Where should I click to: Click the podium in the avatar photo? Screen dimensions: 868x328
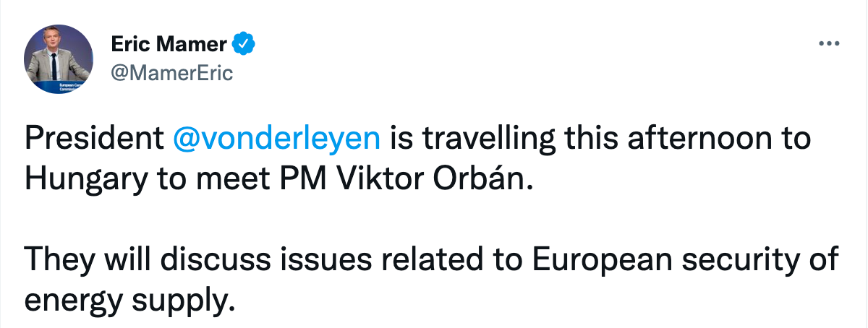click(x=56, y=86)
